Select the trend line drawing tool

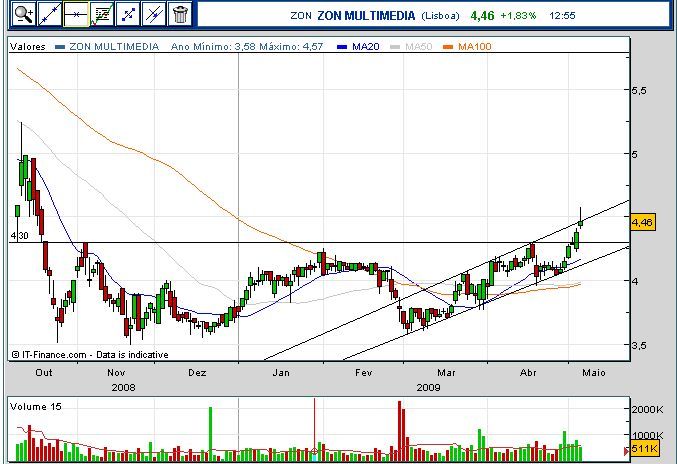[x=50, y=14]
